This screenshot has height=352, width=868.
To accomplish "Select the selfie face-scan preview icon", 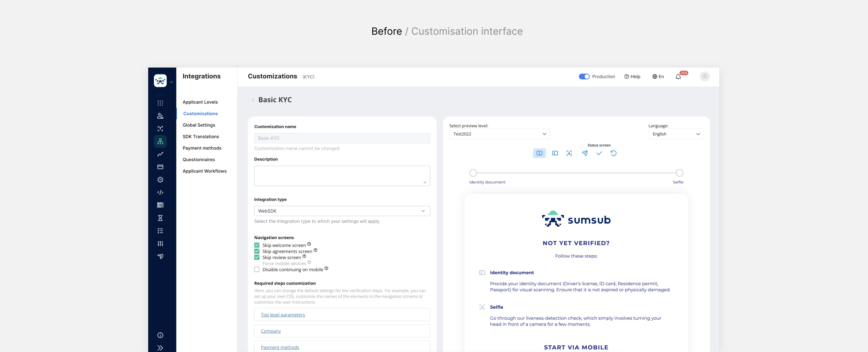I will [x=569, y=153].
